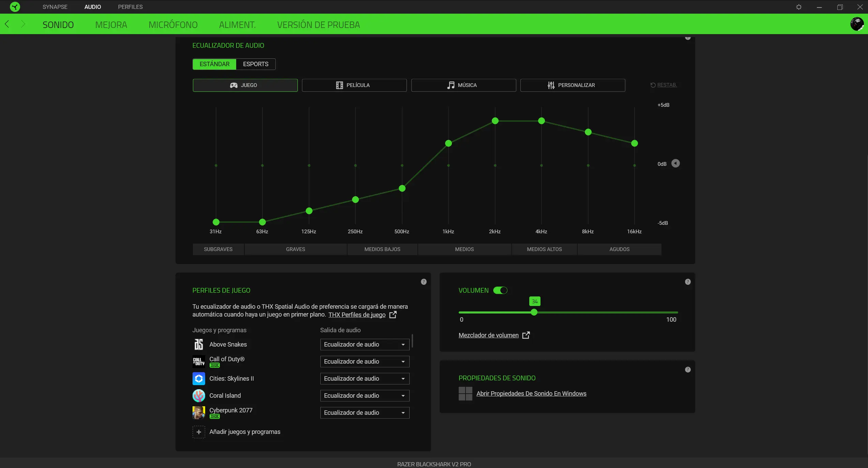This screenshot has height=468, width=868.
Task: Click THX badge under Cyberpunk 2077
Action: tap(215, 416)
